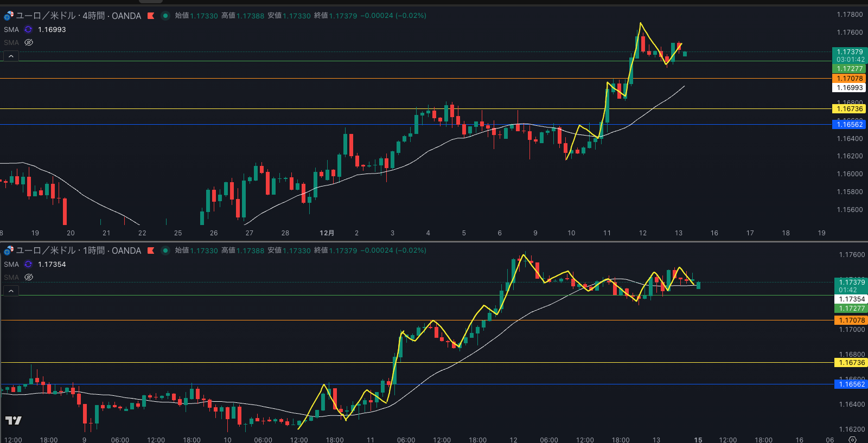Show the hidden SMA indicator on 4時間 chart
This screenshot has width=868, height=443.
29,42
